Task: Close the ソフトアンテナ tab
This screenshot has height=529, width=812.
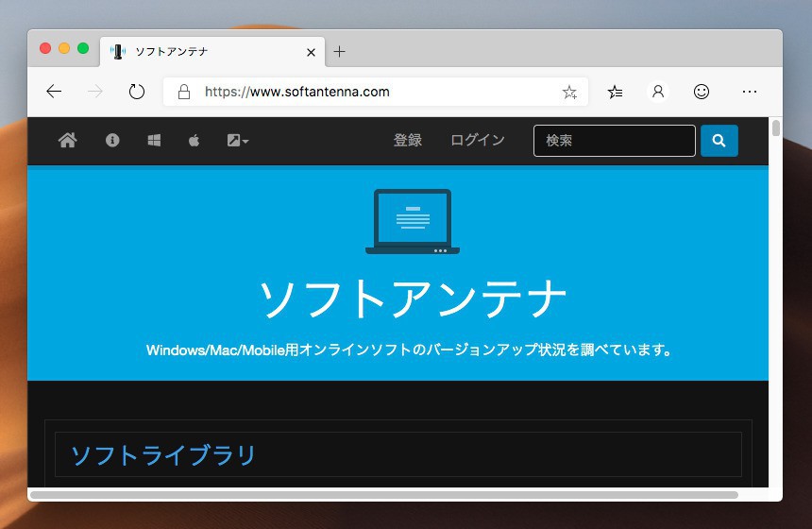Action: click(x=311, y=52)
